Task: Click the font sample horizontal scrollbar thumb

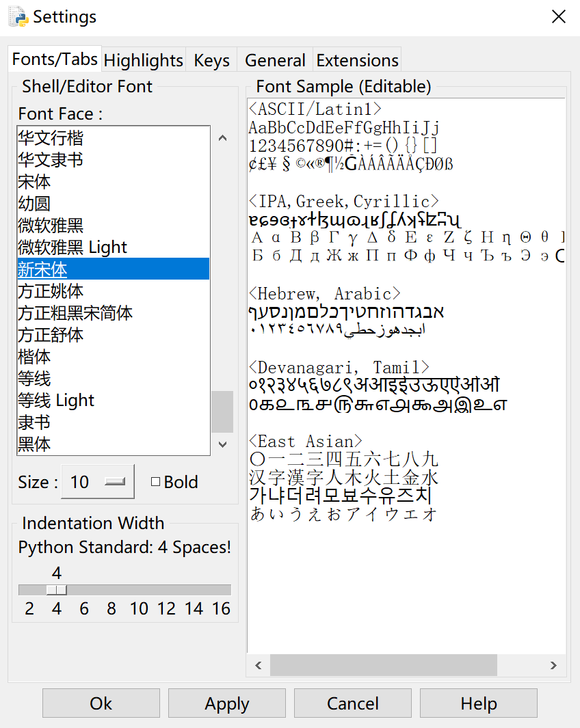Action: 384,665
